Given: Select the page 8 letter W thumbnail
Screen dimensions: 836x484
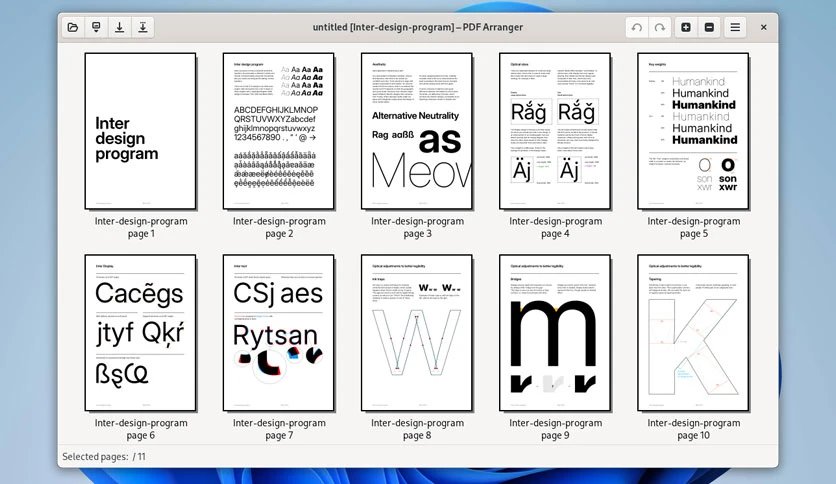Looking at the screenshot, I should click(416, 333).
